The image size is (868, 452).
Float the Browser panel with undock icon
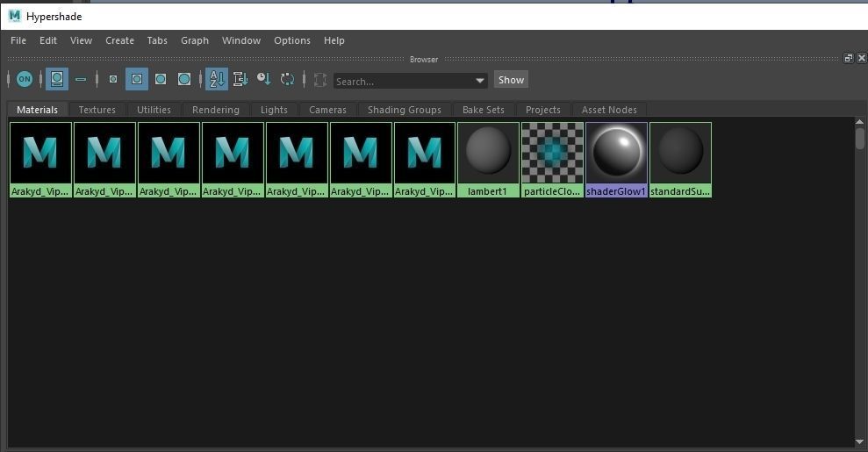coord(848,58)
